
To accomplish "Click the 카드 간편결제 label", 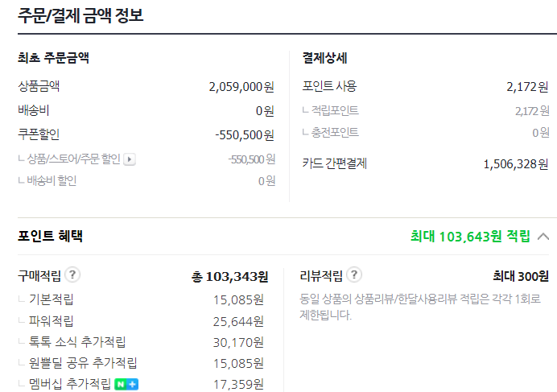I will tap(335, 163).
